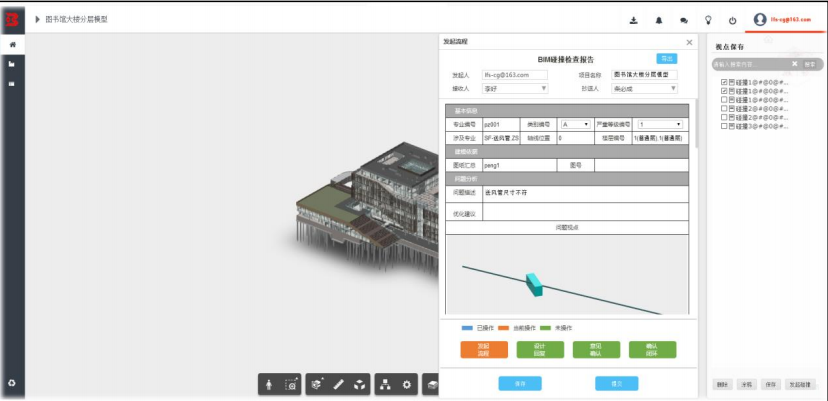Screen dimensions: 828x401
Task: Click the 项目名称 field
Action: pyautogui.click(x=645, y=75)
